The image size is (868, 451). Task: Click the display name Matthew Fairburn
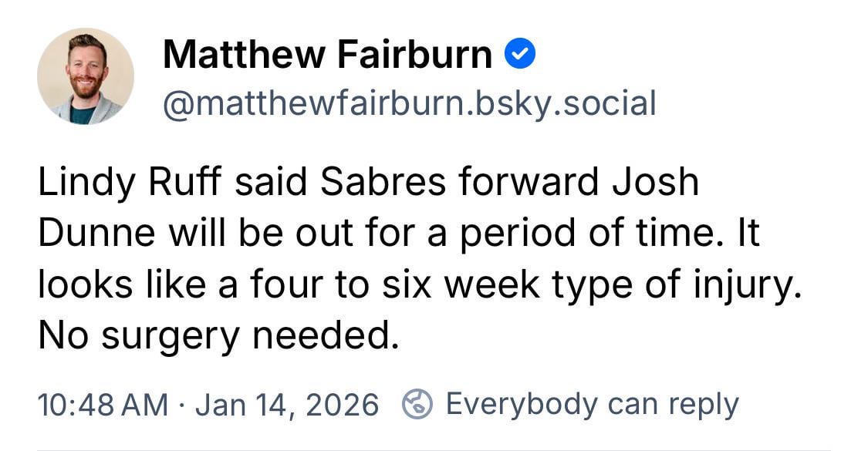coord(328,52)
